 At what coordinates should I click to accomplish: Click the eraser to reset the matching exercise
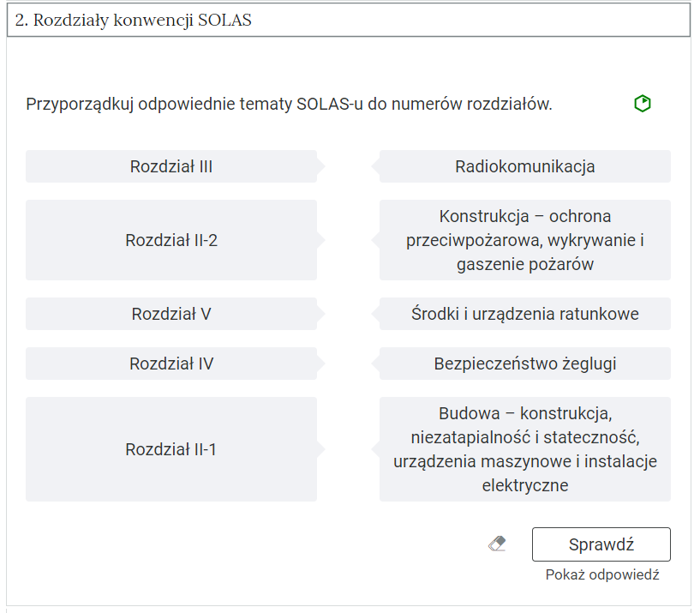pyautogui.click(x=498, y=543)
